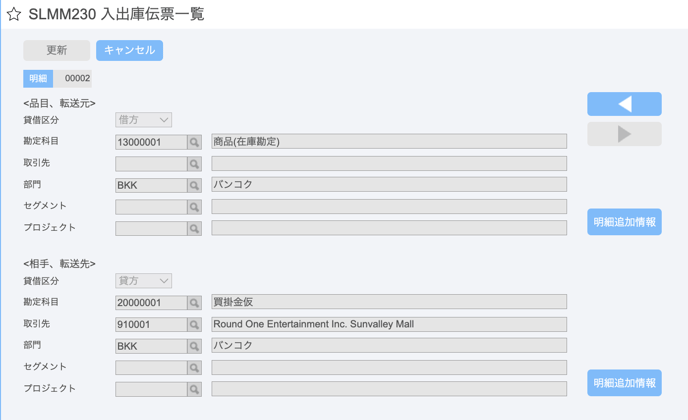The width and height of the screenshot is (688, 420).
Task: Go to previous detail with left arrow
Action: point(624,104)
